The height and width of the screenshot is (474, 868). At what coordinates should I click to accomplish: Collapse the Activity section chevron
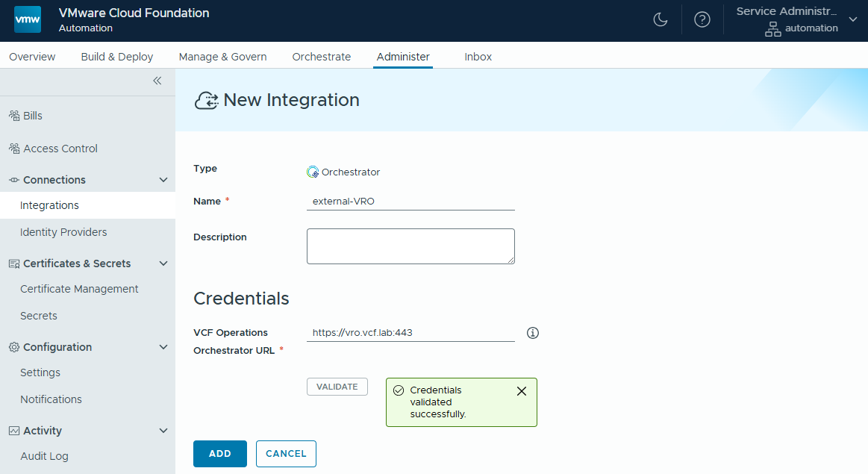pos(163,431)
